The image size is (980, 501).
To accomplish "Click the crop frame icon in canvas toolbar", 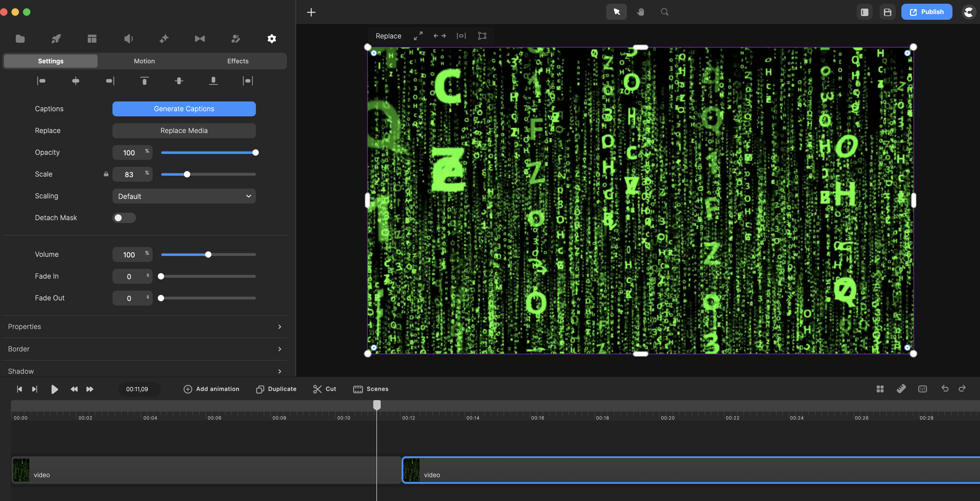I will (482, 36).
